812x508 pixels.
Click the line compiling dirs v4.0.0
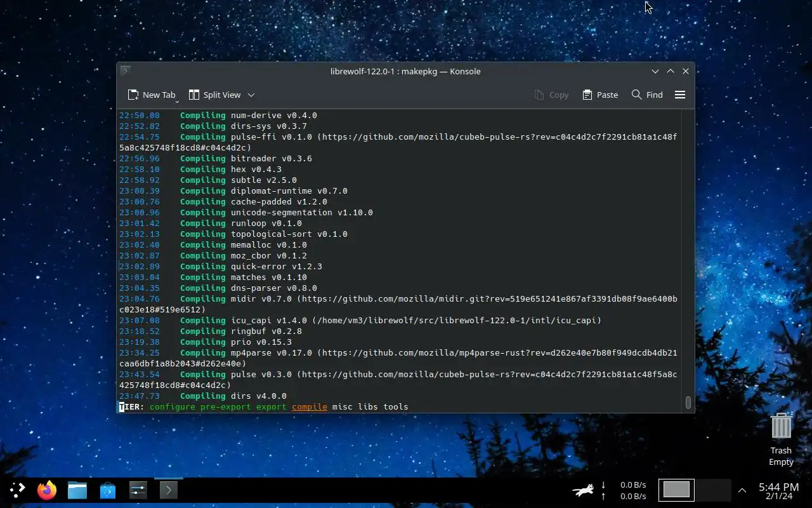point(203,396)
